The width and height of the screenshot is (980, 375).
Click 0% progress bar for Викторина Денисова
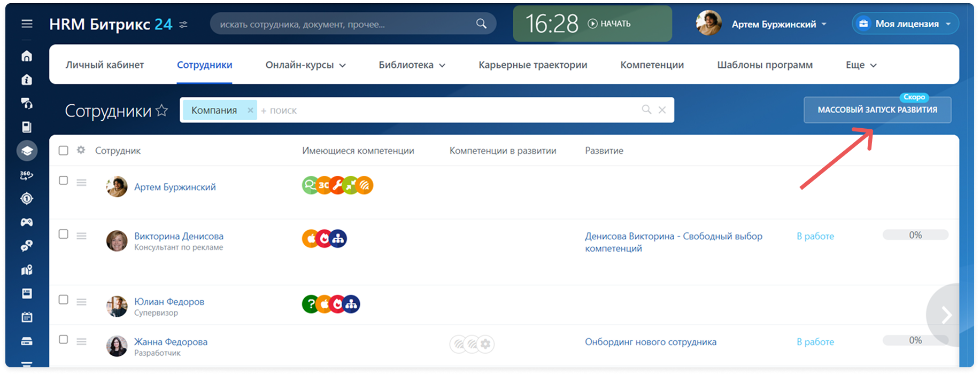pyautogui.click(x=915, y=235)
